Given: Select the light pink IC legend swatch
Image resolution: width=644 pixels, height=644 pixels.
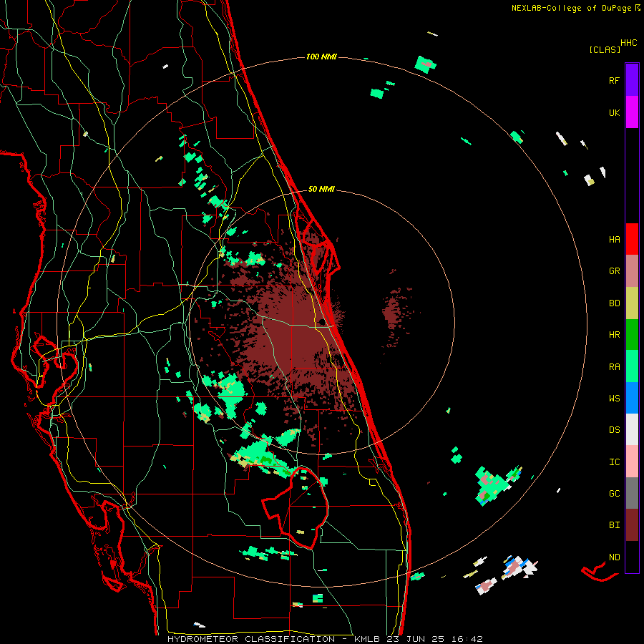Looking at the screenshot, I should click(632, 462).
